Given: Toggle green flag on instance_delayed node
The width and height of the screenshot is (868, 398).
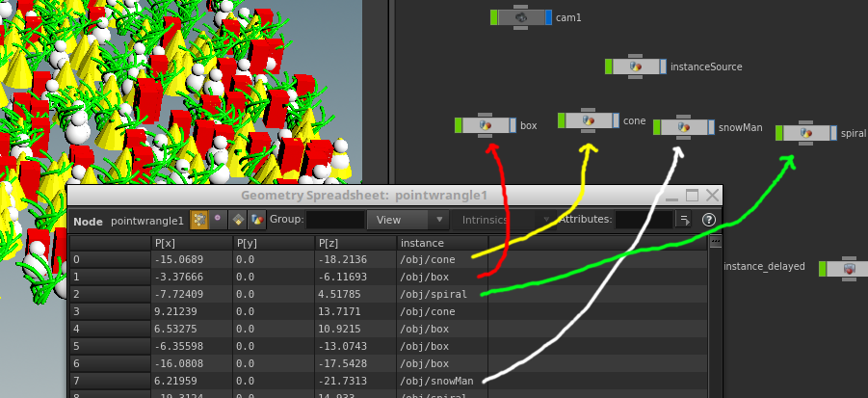Looking at the screenshot, I should 823,269.
